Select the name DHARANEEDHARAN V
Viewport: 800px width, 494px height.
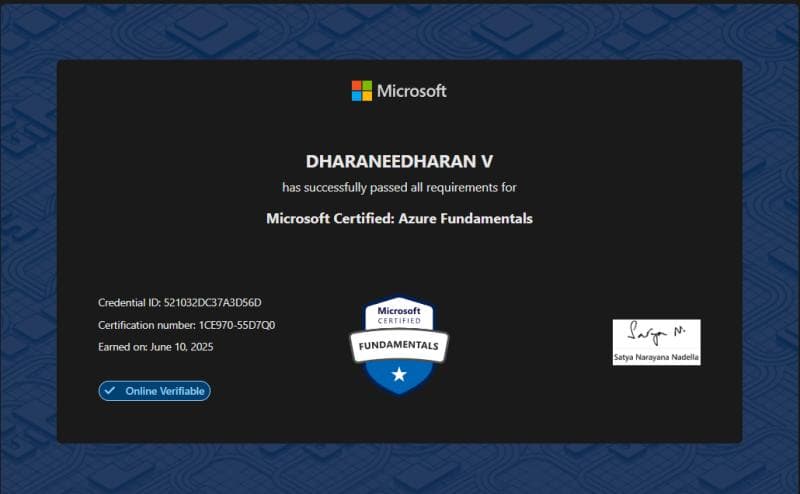click(399, 161)
